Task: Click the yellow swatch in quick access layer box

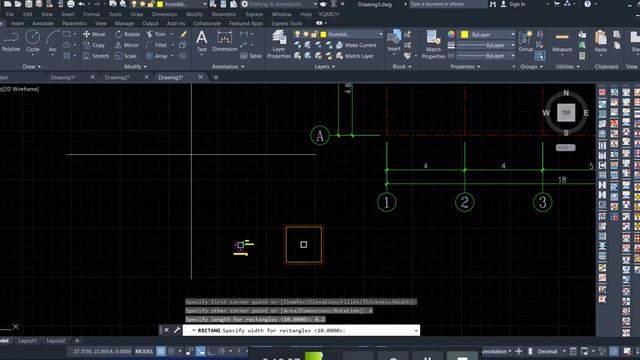Action: (160, 4)
